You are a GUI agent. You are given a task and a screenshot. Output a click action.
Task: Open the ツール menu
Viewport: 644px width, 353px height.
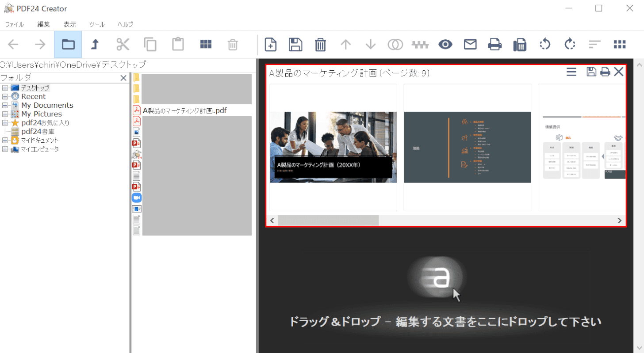pyautogui.click(x=97, y=24)
